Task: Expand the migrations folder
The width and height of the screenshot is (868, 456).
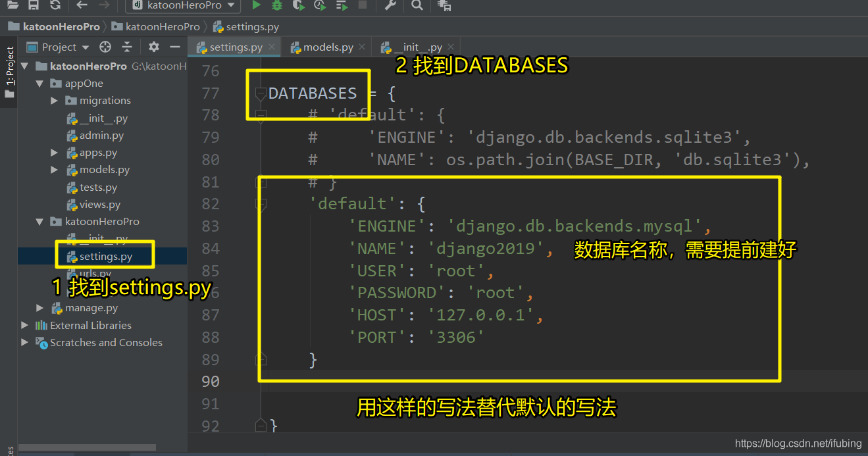Action: (x=54, y=101)
